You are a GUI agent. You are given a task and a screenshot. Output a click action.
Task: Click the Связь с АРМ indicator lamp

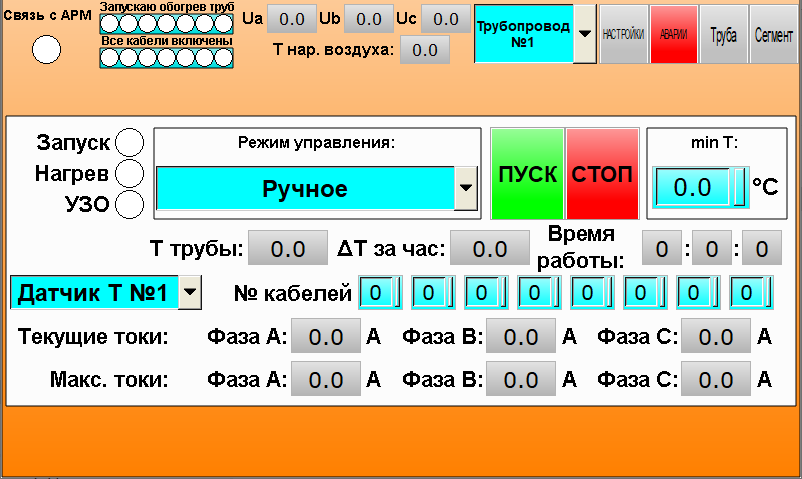click(46, 49)
